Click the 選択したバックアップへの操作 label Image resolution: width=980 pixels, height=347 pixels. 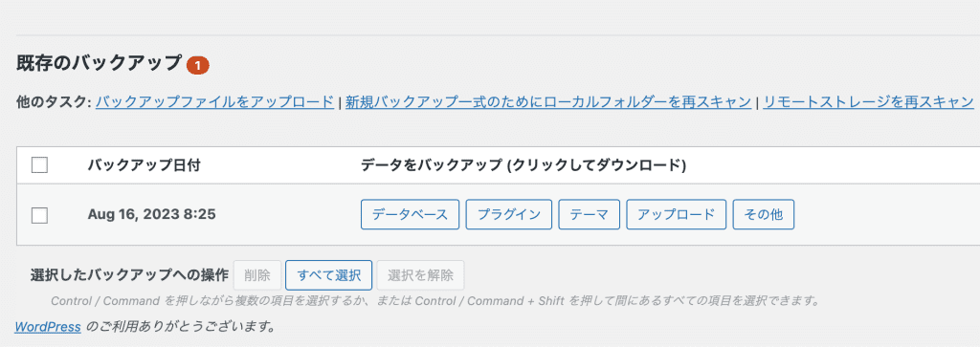coord(129,276)
